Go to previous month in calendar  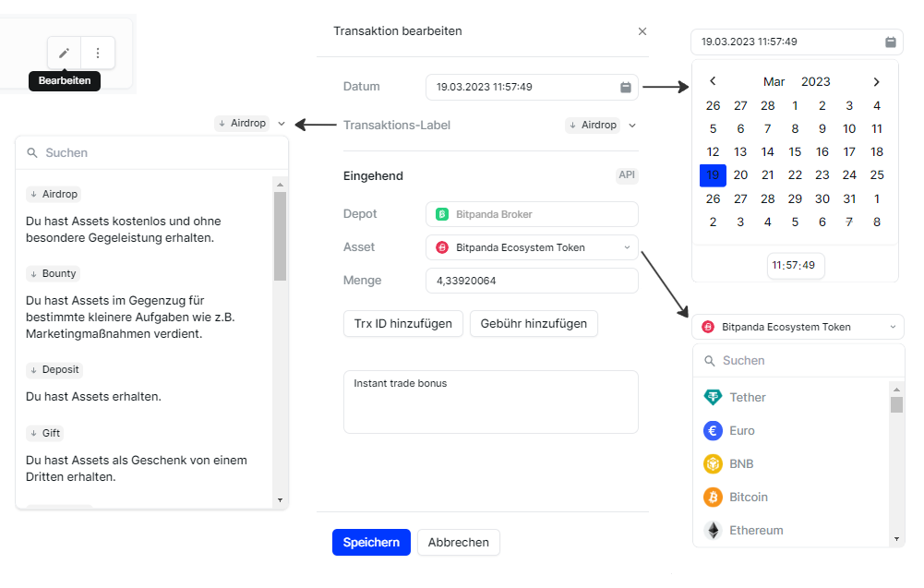tap(713, 82)
